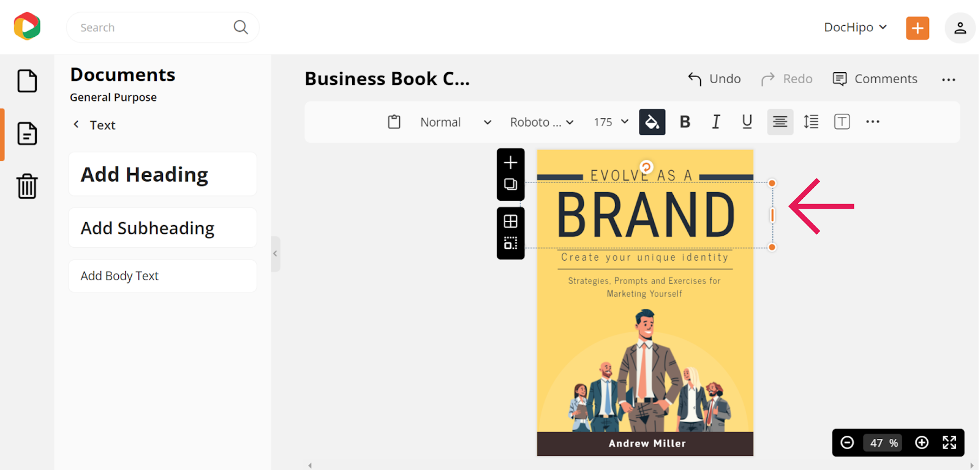Select 'Create your unique identity' text
This screenshot has width=980, height=470.
pos(645,258)
